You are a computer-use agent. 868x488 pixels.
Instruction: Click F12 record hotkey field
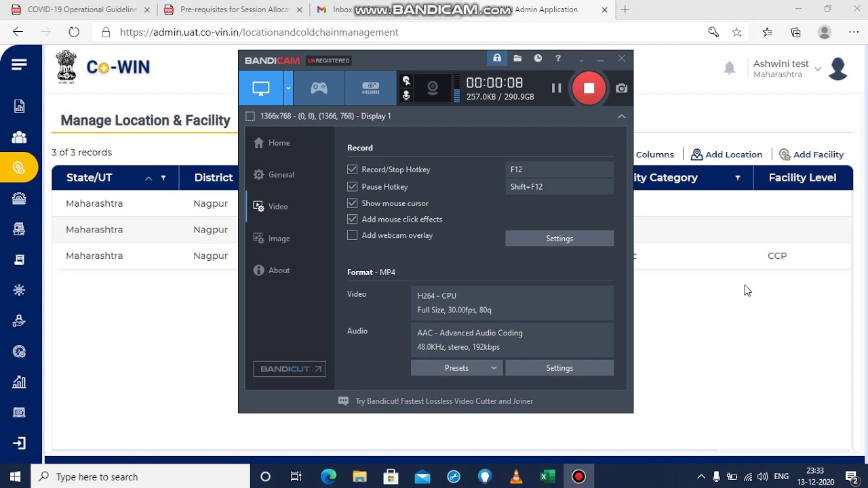click(x=559, y=169)
